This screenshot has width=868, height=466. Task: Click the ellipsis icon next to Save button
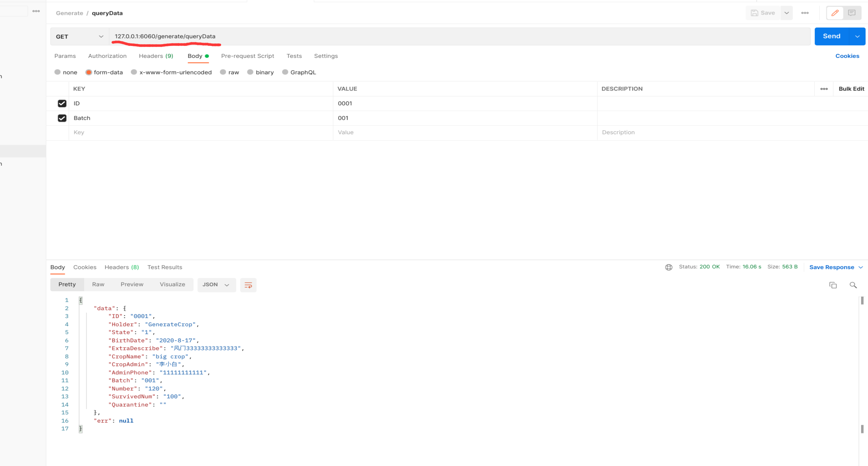(x=804, y=13)
